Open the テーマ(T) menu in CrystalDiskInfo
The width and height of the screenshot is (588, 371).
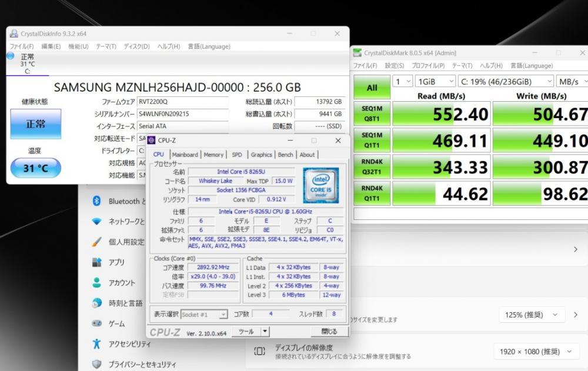106,46
